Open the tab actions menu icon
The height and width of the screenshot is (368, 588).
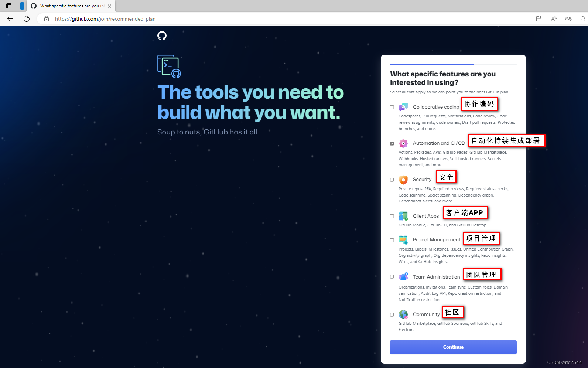click(x=9, y=6)
